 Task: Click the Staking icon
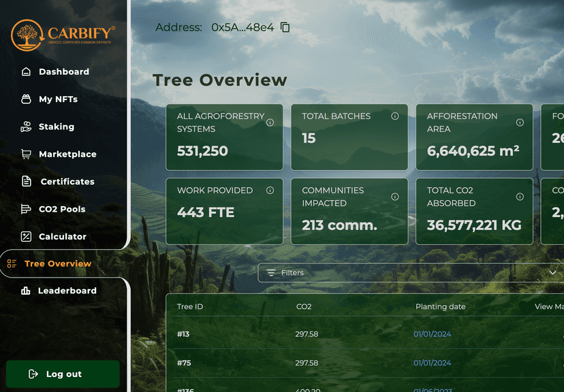click(x=25, y=127)
